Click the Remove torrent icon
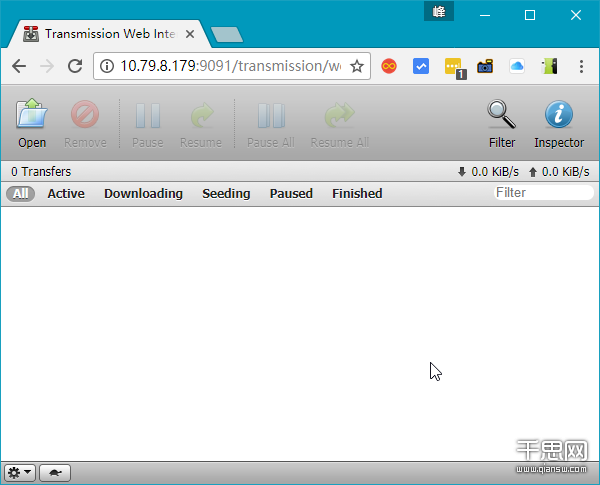Screen dimensions: 600x485 coord(85,114)
